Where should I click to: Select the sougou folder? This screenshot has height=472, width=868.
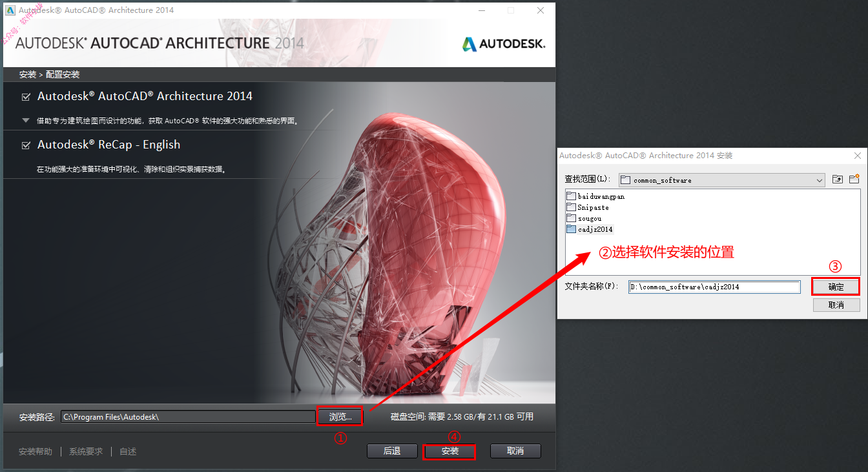[584, 218]
